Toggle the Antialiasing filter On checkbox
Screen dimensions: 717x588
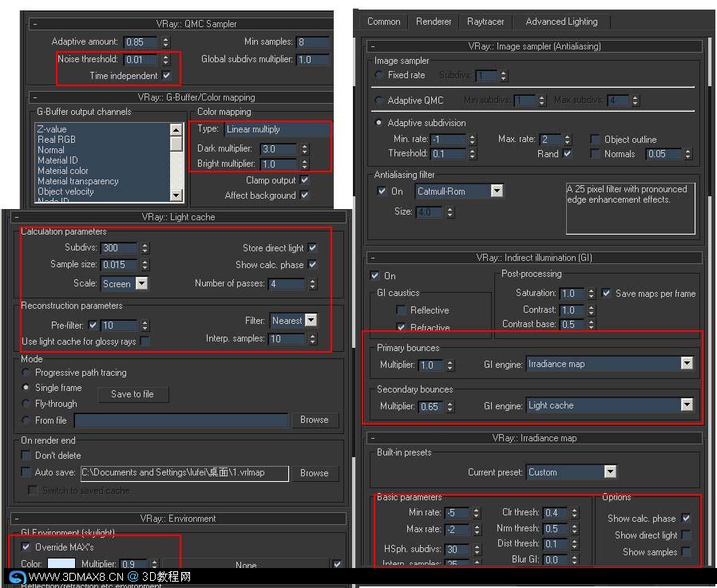coord(382,191)
